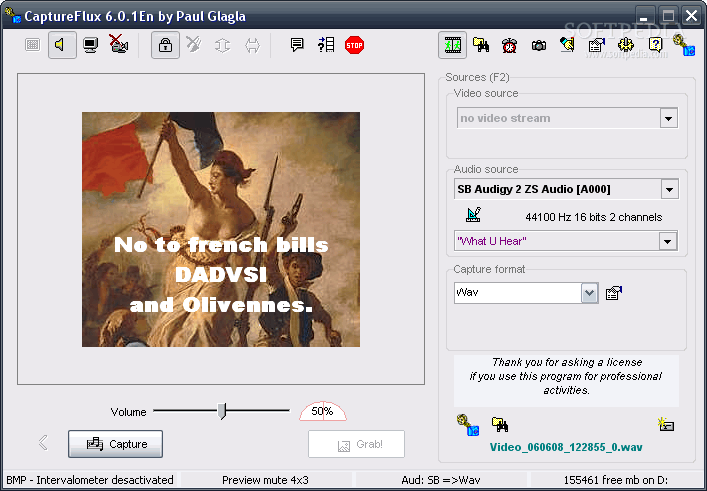Click the capture format properties icon
This screenshot has width=707, height=491.
tap(614, 293)
